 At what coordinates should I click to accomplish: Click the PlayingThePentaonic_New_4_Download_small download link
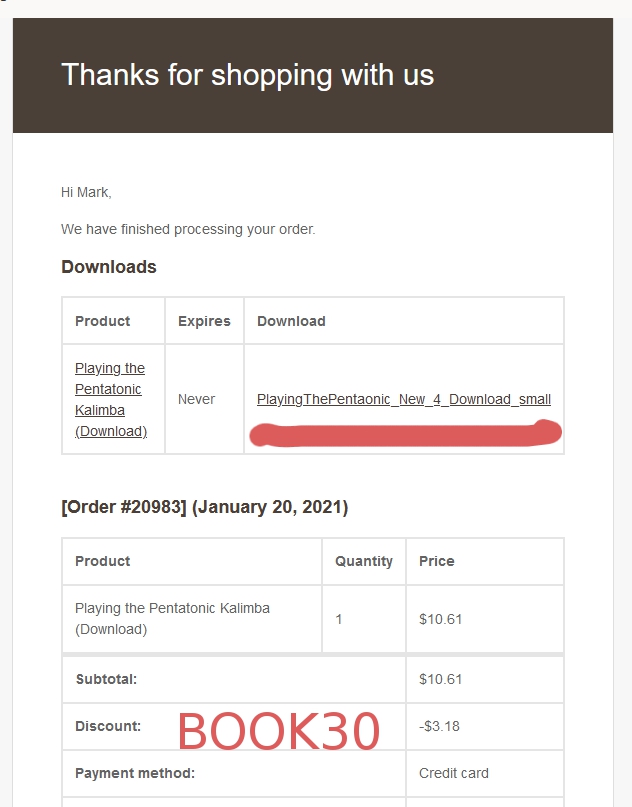tap(403, 399)
